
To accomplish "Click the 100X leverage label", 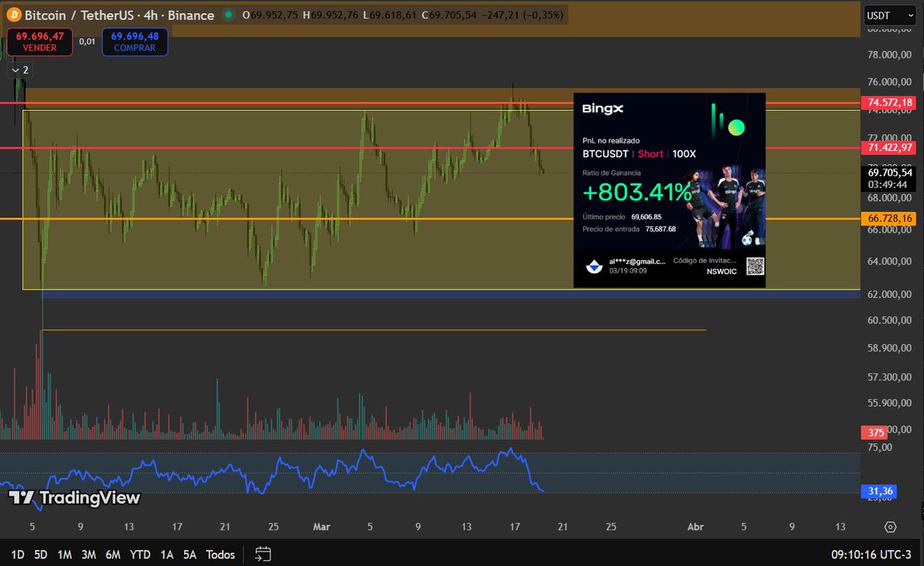I will [x=684, y=154].
